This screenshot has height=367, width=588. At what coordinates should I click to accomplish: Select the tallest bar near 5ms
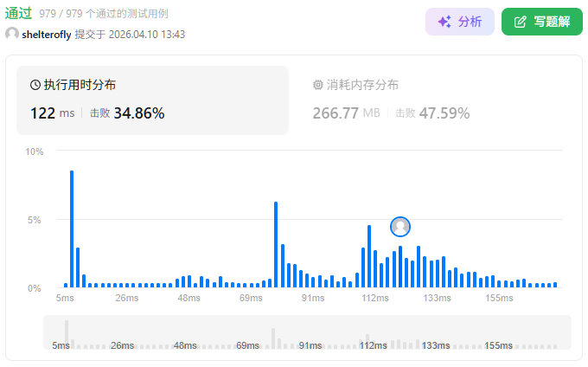pos(72,229)
